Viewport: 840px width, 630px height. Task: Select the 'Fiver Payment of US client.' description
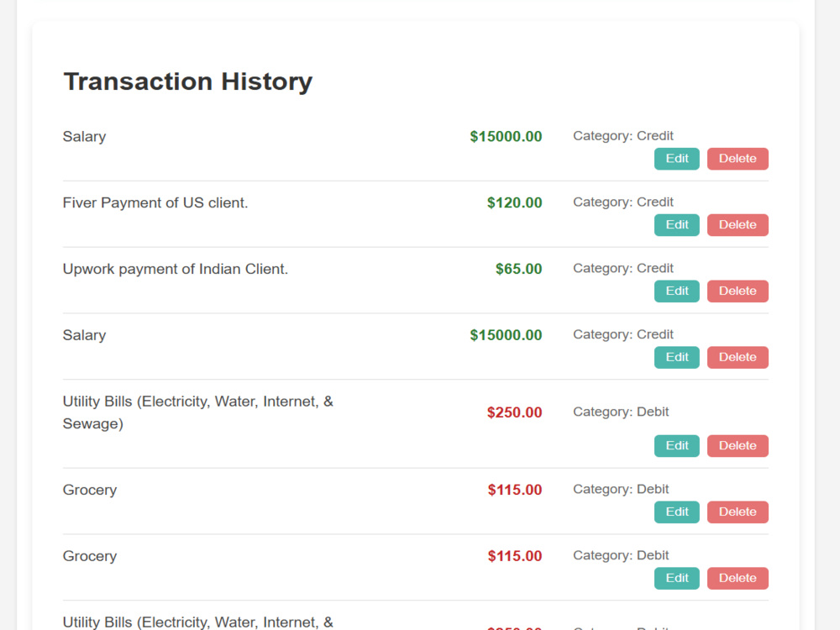coord(155,203)
